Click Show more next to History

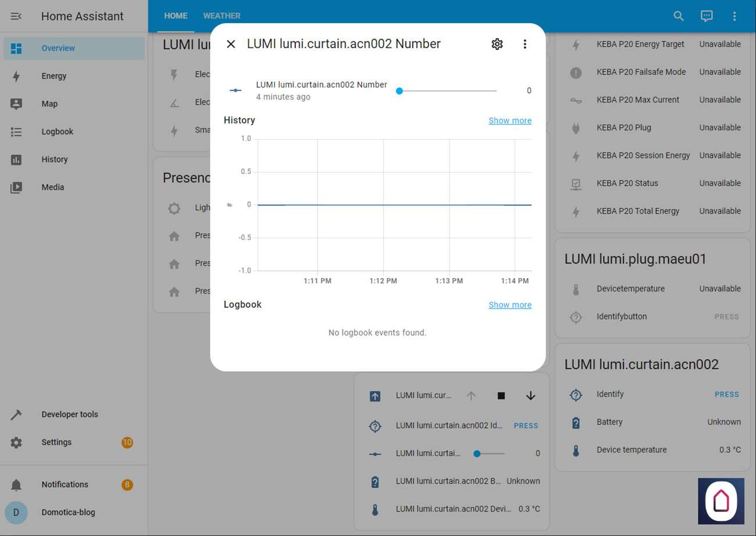click(510, 120)
